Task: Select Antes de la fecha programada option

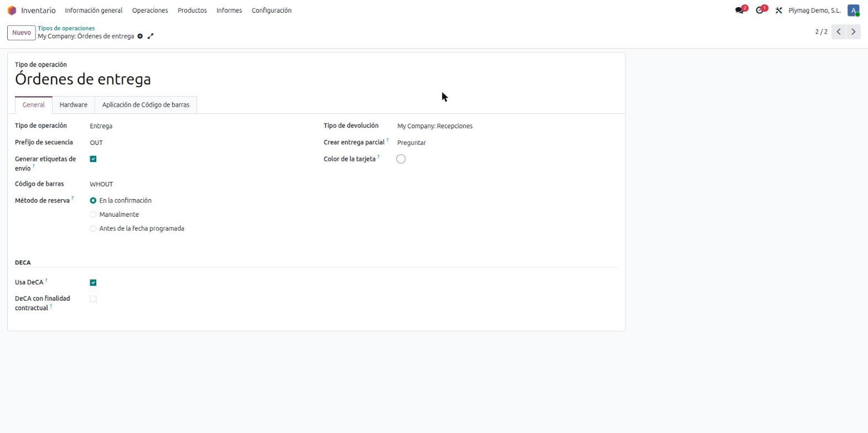Action: click(x=93, y=228)
